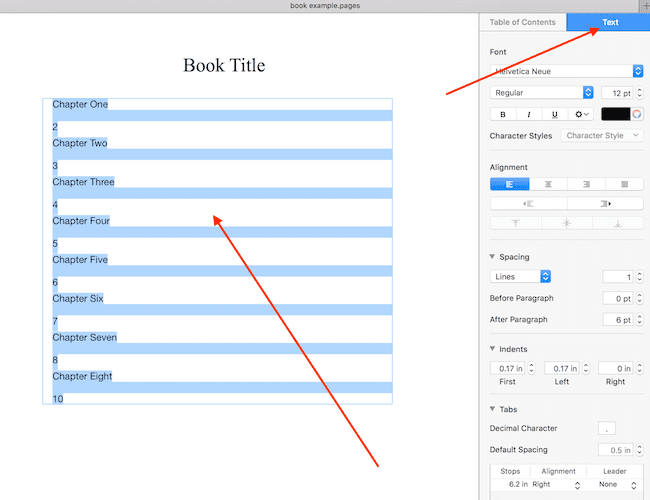This screenshot has width=650, height=500.
Task: Click the Stops column header
Action: pyautogui.click(x=510, y=471)
